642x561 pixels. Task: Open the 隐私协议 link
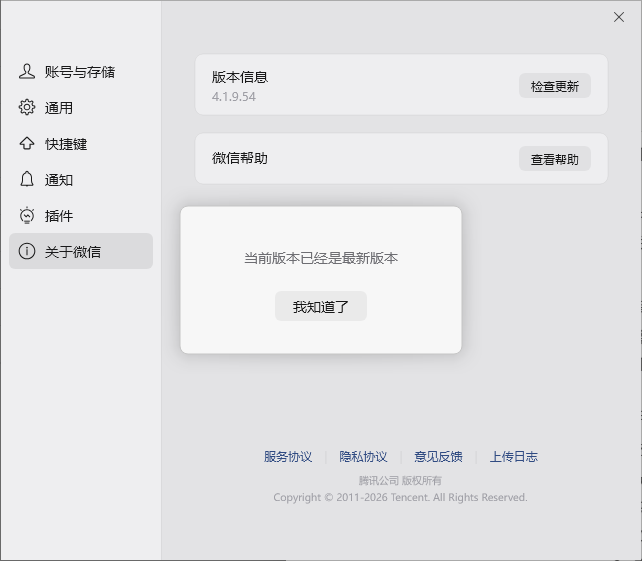click(x=363, y=457)
